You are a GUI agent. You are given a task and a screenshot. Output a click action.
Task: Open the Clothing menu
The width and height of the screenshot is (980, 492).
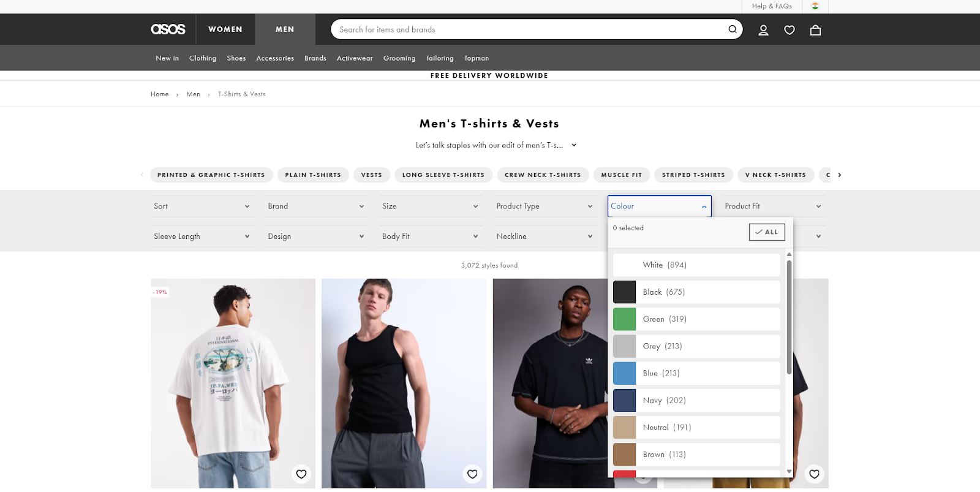click(x=203, y=58)
